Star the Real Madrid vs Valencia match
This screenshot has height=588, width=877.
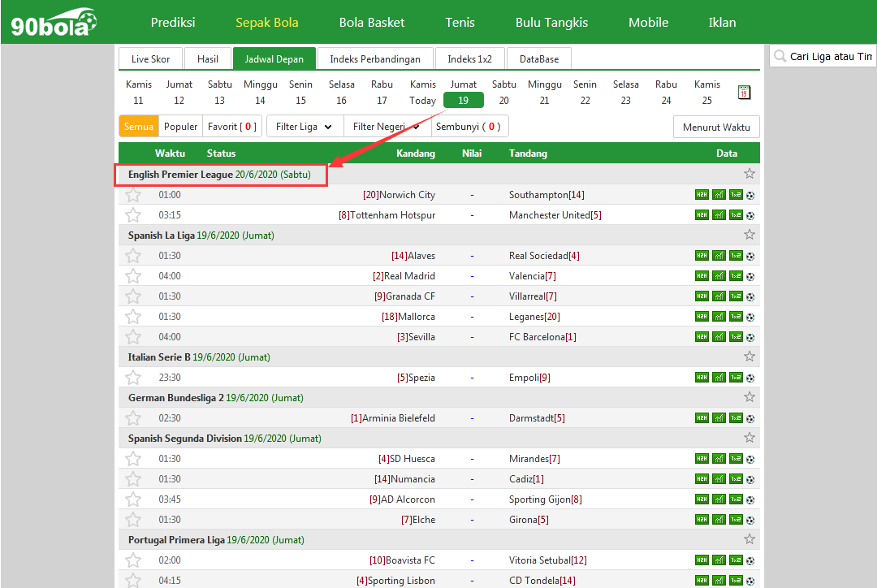coord(133,276)
